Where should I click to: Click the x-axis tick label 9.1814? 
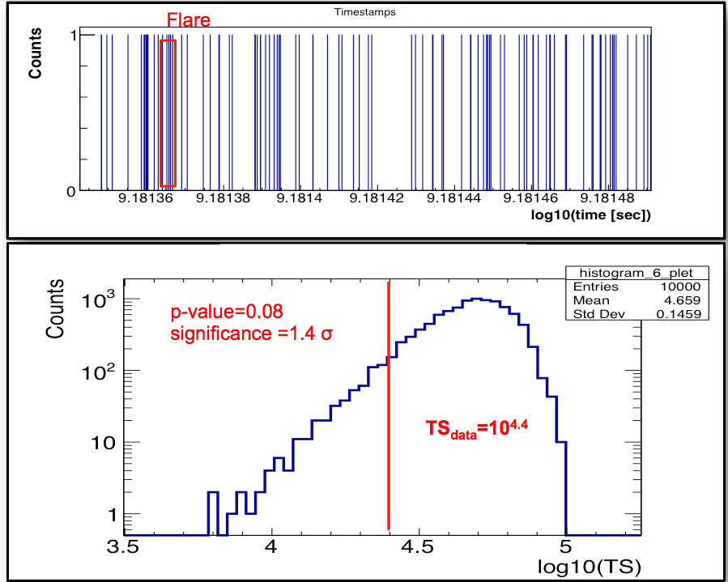point(300,198)
